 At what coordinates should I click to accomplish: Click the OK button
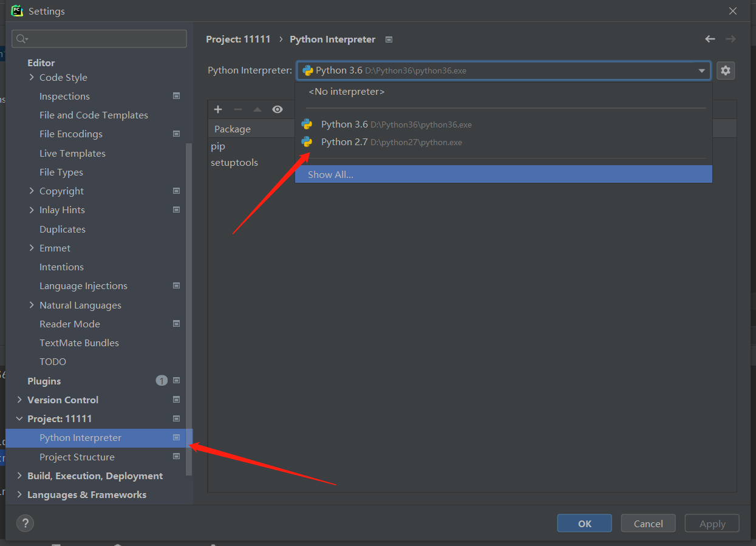click(x=584, y=524)
